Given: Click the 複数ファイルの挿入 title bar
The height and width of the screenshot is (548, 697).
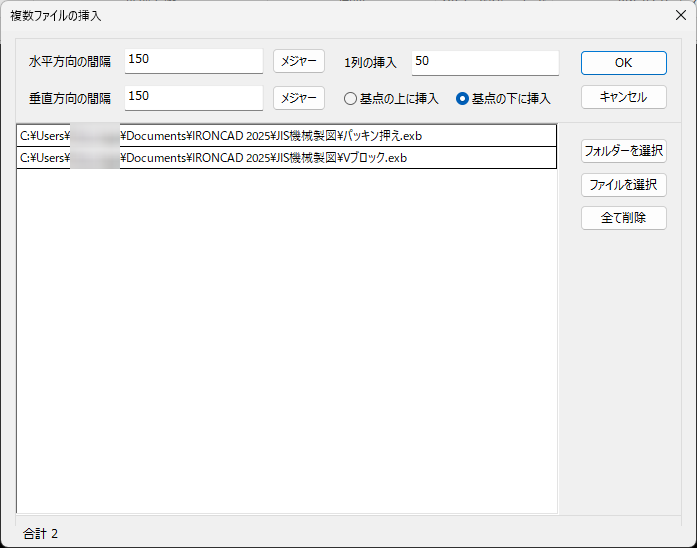Looking at the screenshot, I should coord(300,16).
